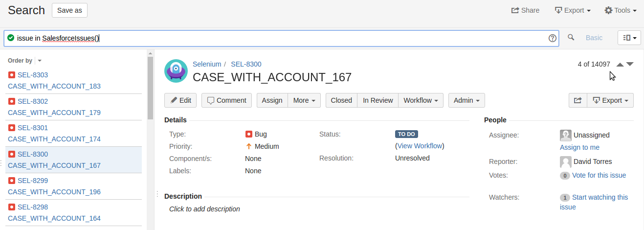Open the Workflow menu
The height and width of the screenshot is (230, 644).
tap(421, 100)
